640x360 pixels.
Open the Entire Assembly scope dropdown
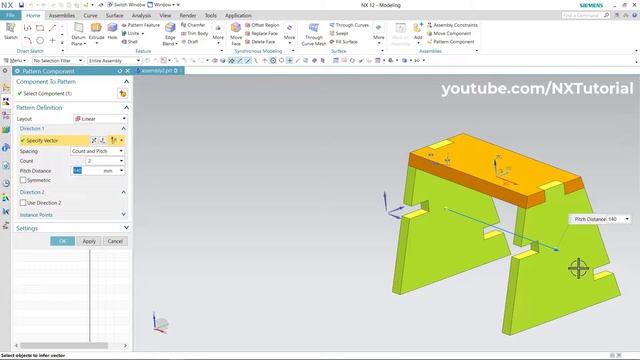(114, 60)
